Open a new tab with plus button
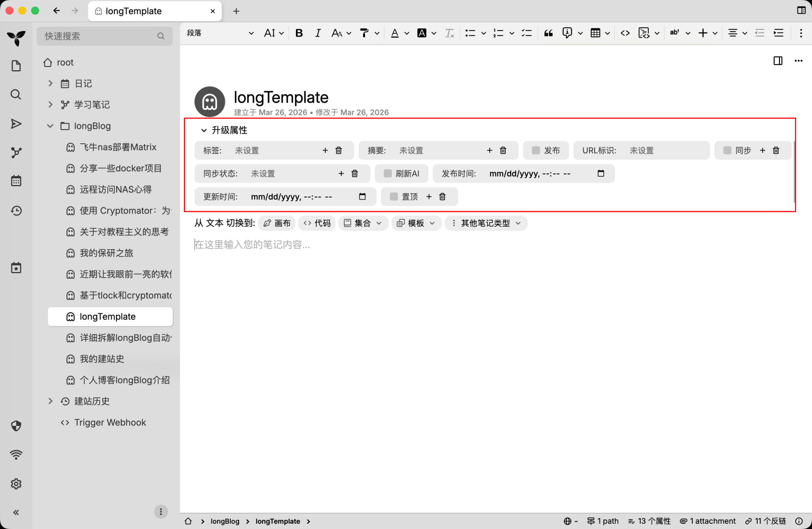Image resolution: width=812 pixels, height=529 pixels. [x=236, y=11]
